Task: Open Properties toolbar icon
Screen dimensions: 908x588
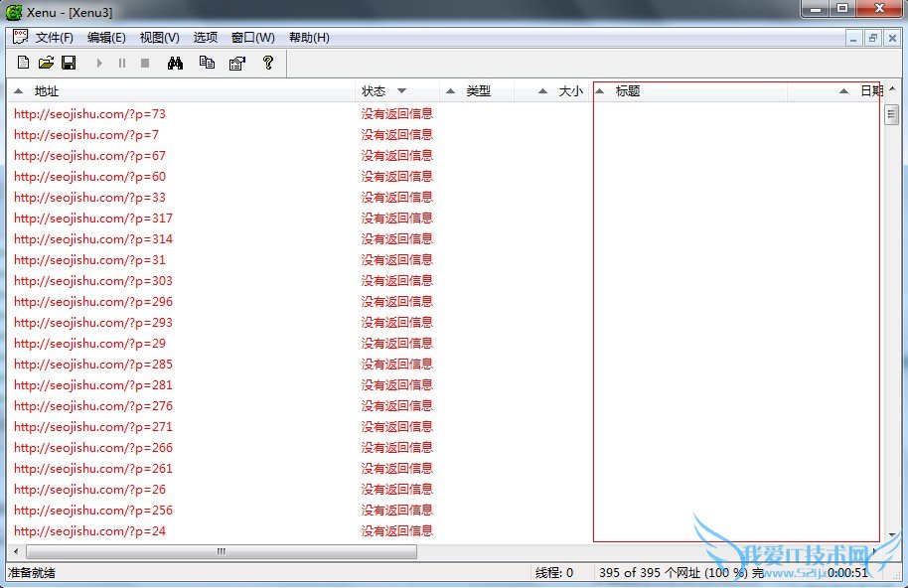Action: coord(237,64)
